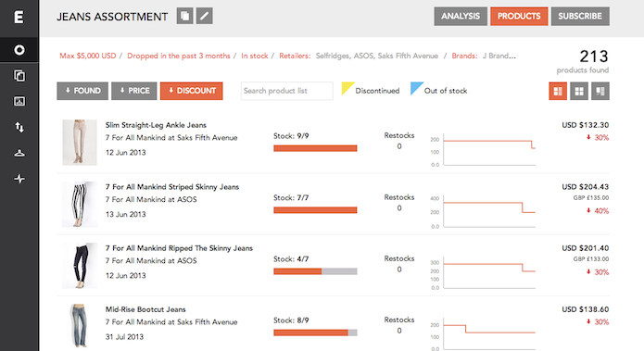Click GBP £133.00 price text
The width and height of the screenshot is (644, 351).
[591, 259]
